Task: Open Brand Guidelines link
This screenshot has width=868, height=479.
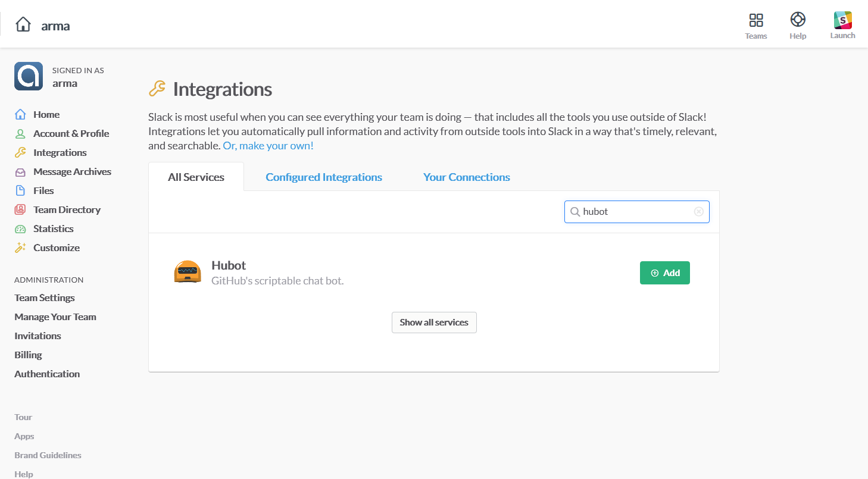Action: pos(48,455)
